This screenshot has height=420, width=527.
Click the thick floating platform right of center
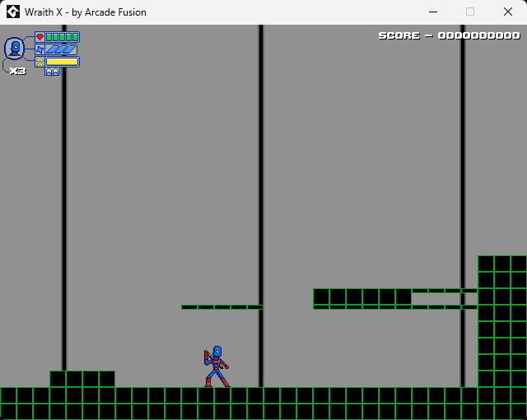click(362, 296)
